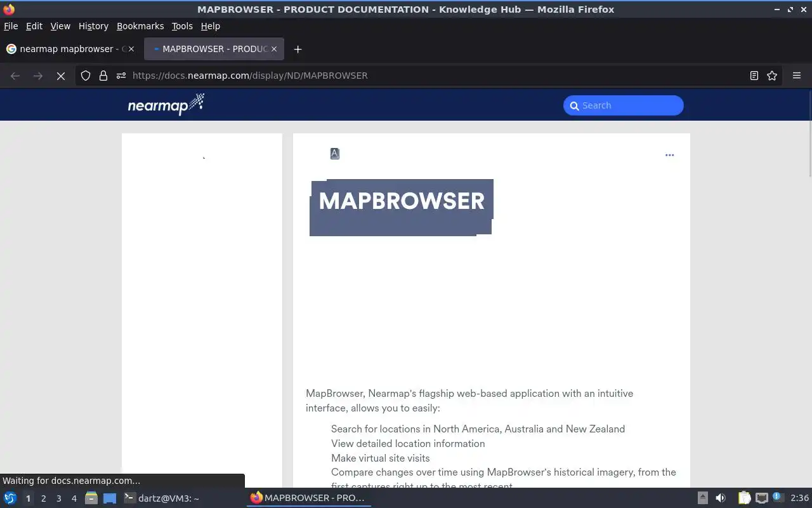Open the dartz@VM3 terminal task
This screenshot has height=508, width=812.
tap(162, 498)
